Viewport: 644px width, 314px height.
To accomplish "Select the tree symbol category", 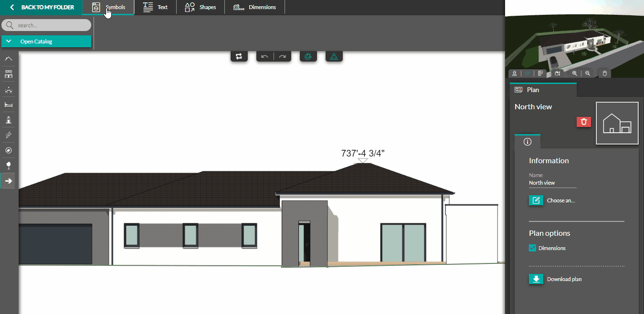I will (x=8, y=166).
